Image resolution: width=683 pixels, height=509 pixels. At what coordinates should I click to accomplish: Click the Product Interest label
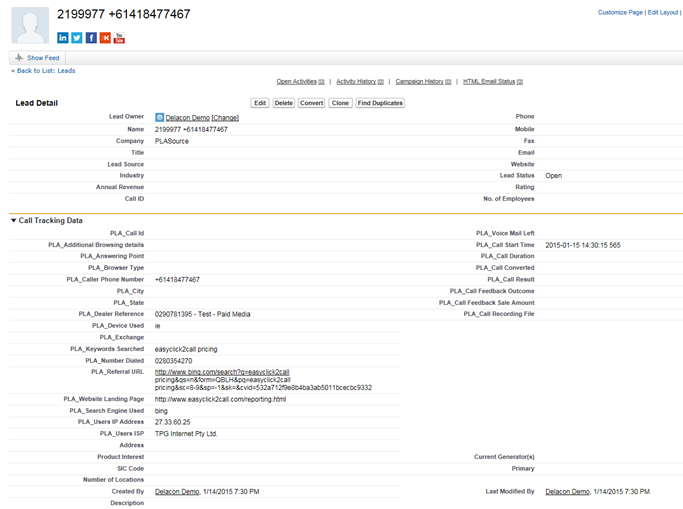[x=121, y=457]
